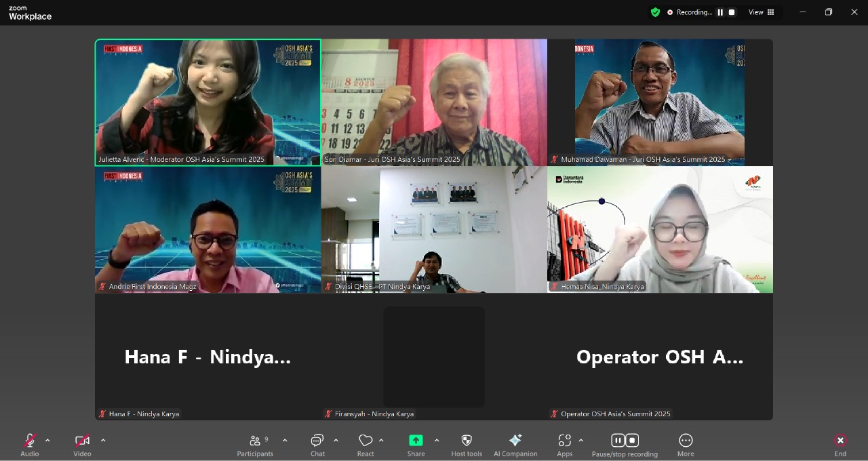Click Firansyah - Nindya Karya name label

tap(374, 414)
